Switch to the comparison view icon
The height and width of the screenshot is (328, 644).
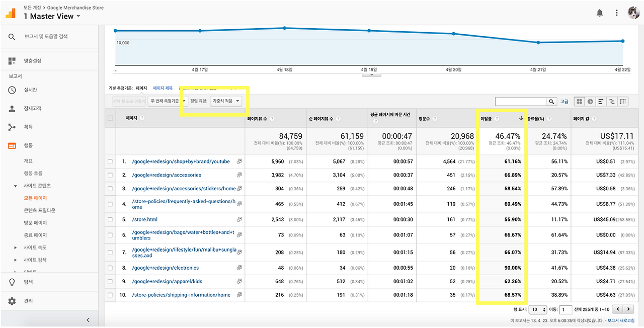(612, 102)
